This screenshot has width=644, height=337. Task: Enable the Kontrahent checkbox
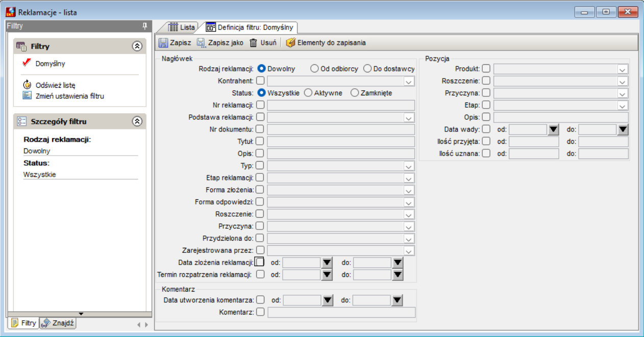(260, 81)
